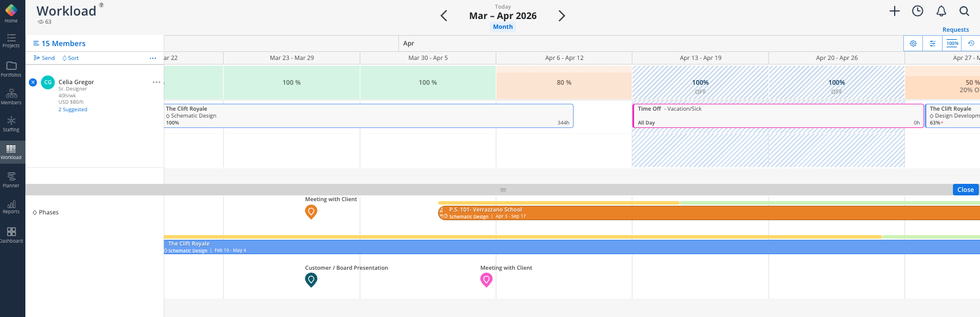The image size is (980, 317).
Task: Open the notifications bell
Action: pyautogui.click(x=941, y=11)
